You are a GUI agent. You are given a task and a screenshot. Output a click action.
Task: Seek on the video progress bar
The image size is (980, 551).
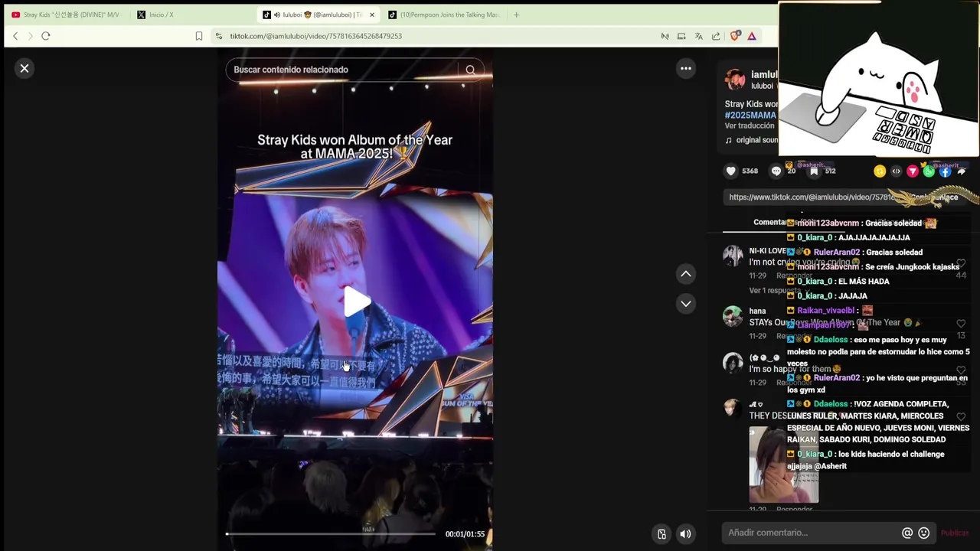[x=331, y=533]
